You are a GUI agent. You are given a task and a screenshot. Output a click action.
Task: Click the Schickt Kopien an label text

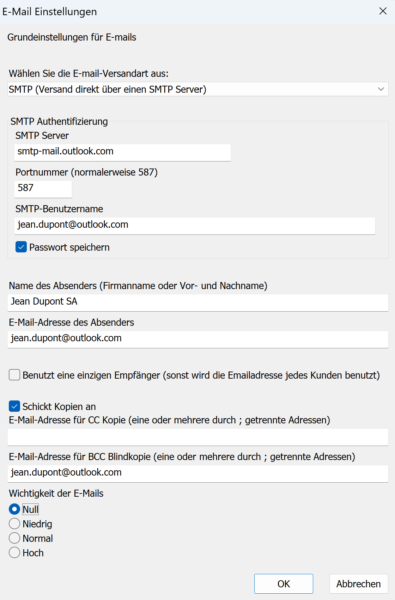(x=59, y=406)
